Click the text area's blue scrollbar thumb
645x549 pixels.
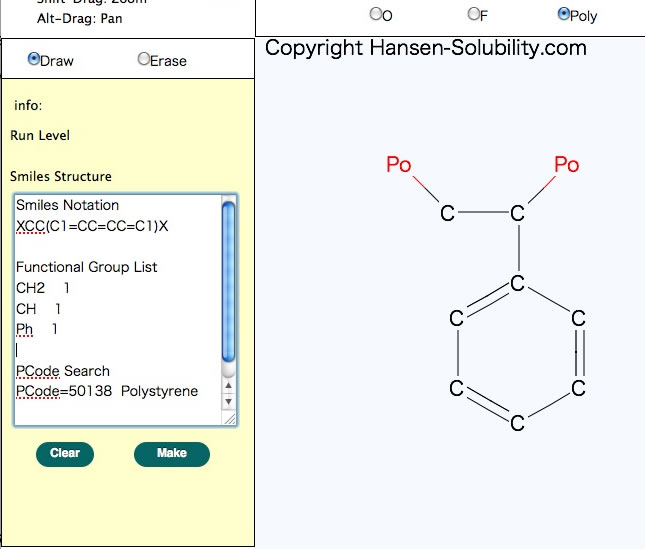pyautogui.click(x=228, y=280)
